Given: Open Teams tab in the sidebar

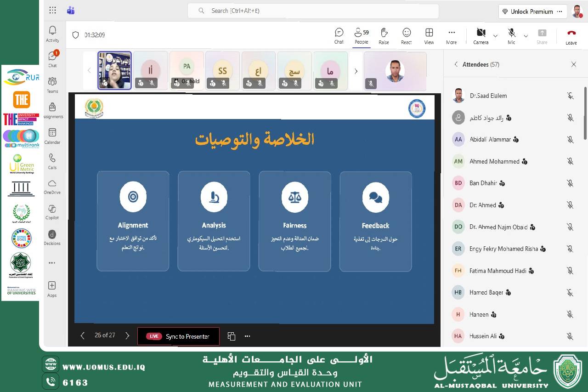Looking at the screenshot, I should click(x=52, y=85).
